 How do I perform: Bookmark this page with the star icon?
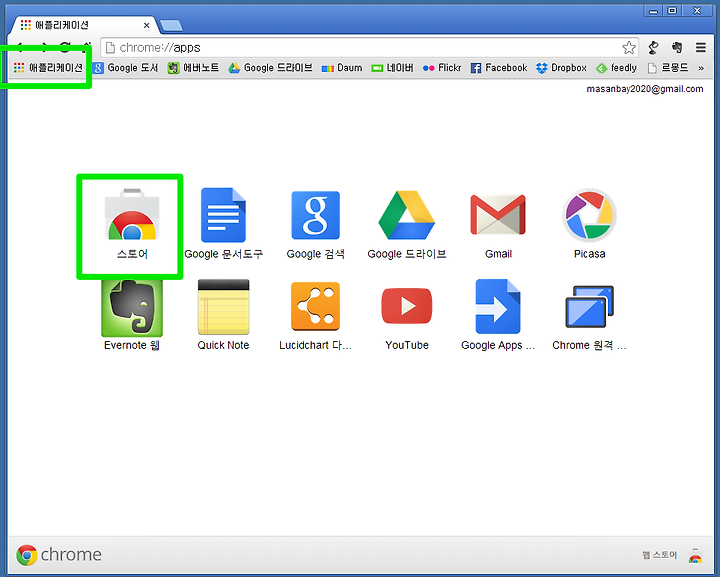click(x=629, y=47)
